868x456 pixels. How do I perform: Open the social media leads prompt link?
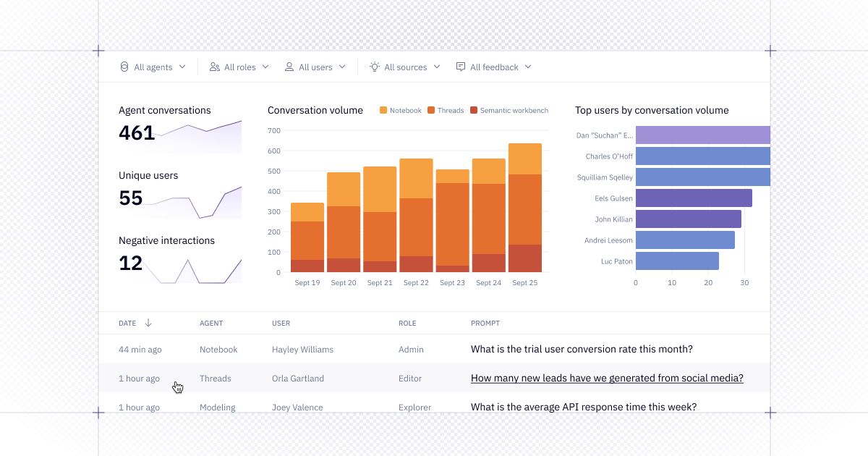coord(607,378)
